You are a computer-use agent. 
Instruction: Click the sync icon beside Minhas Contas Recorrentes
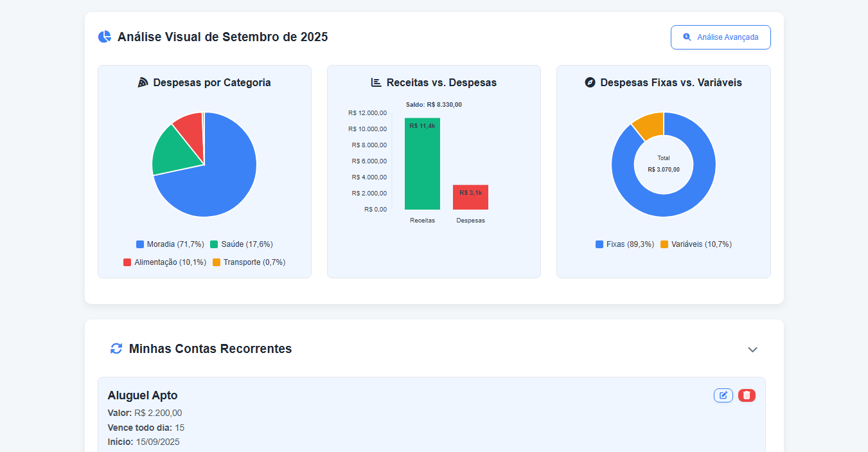pos(116,348)
